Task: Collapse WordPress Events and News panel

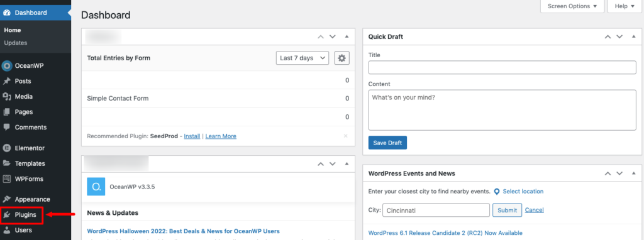Action: pyautogui.click(x=634, y=173)
